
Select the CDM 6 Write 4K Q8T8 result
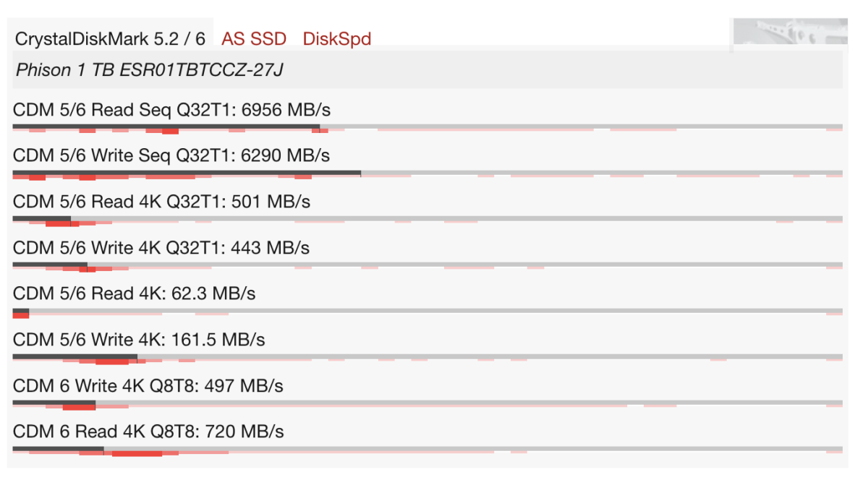pos(148,386)
